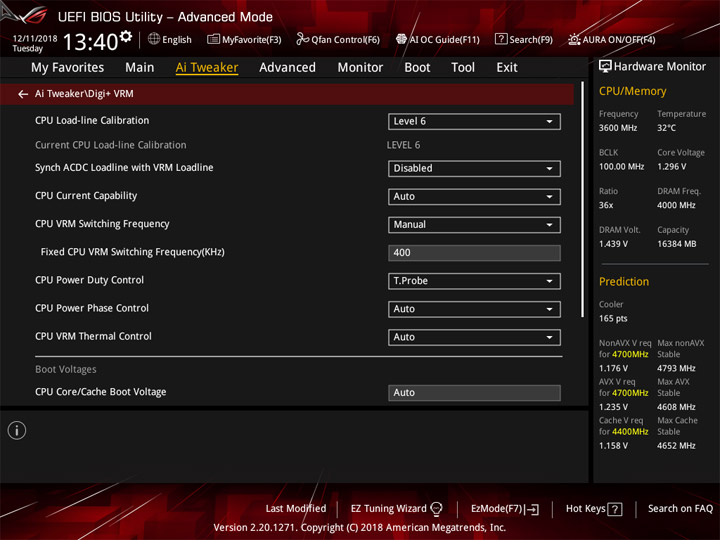Click the info icon in the help area
This screenshot has width=720, height=540.
[17, 431]
